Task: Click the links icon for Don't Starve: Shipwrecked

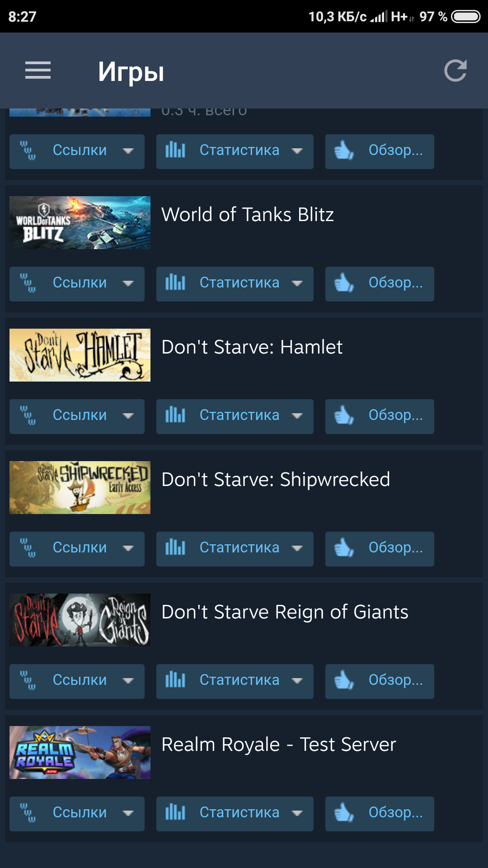Action: [28, 548]
